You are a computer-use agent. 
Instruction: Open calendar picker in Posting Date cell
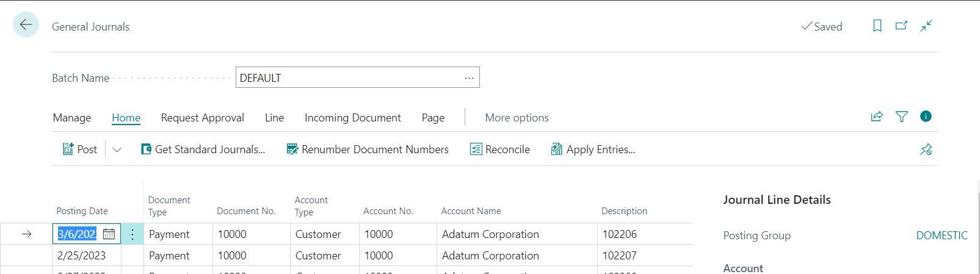tap(109, 234)
